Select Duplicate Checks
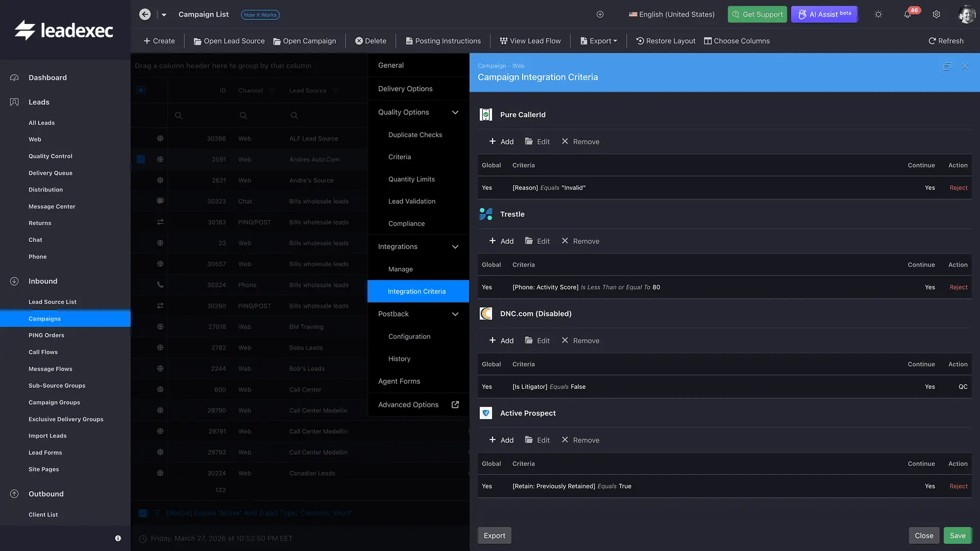The image size is (980, 551). click(415, 135)
